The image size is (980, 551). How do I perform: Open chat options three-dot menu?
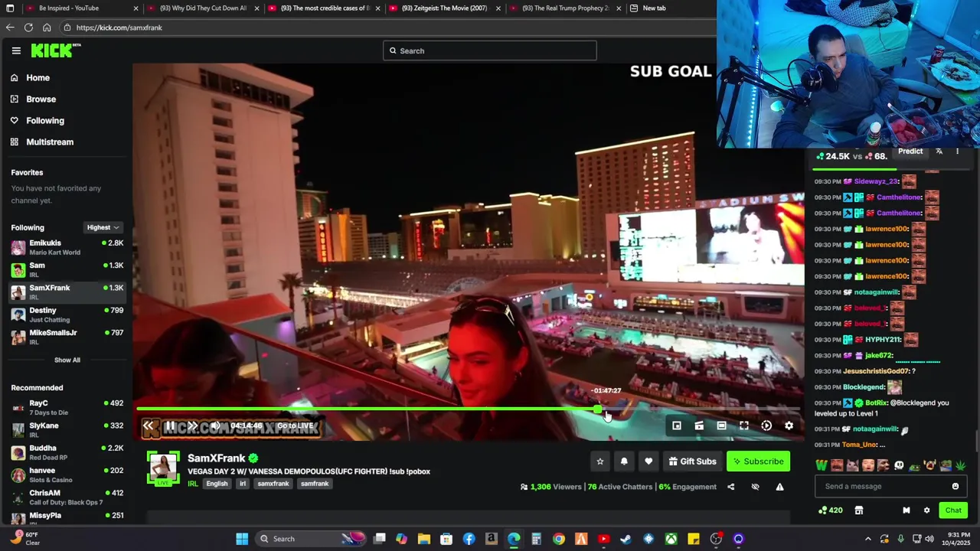click(x=957, y=152)
